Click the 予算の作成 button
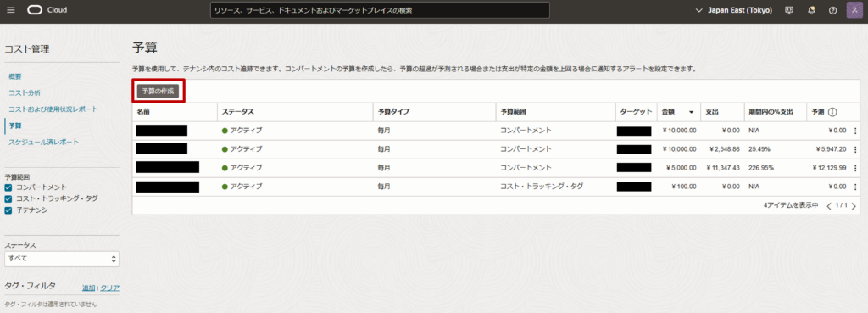The height and width of the screenshot is (313, 868). click(x=158, y=91)
